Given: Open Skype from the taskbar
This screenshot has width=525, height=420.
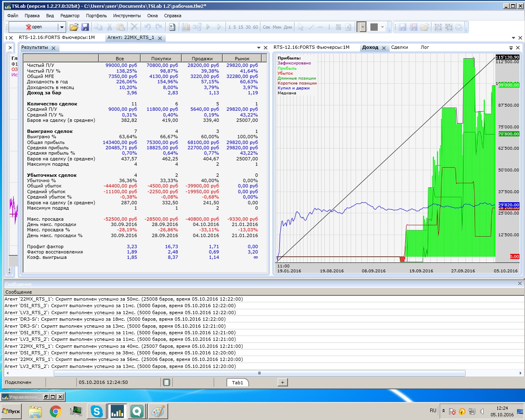Looking at the screenshot, I should (x=97, y=411).
